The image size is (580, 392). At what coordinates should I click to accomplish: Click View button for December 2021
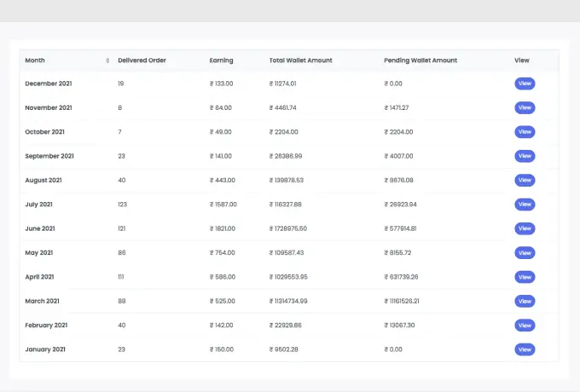point(525,84)
